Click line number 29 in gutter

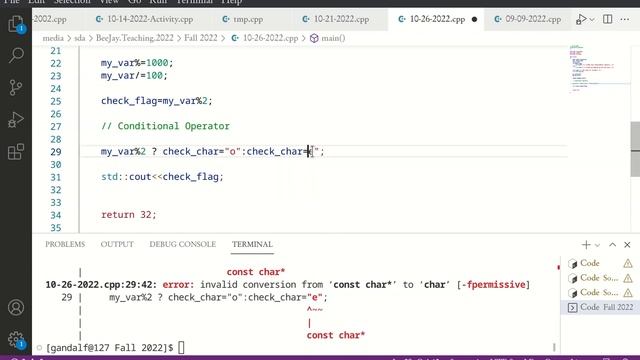pyautogui.click(x=56, y=152)
